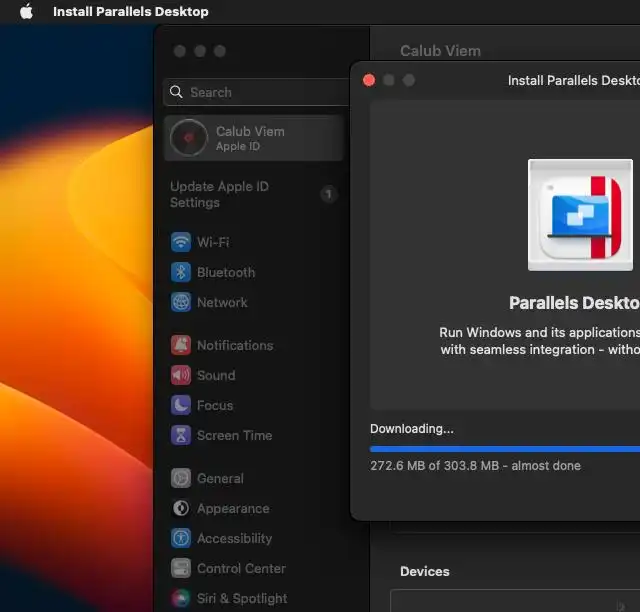Click the Control Center icon
Image resolution: width=640 pixels, height=612 pixels.
[181, 568]
